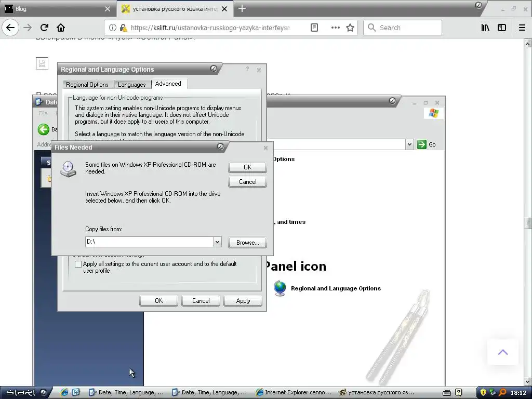Switch to Internet Explorer canno... taskbar item
This screenshot has width=532, height=399.
coord(293,392)
